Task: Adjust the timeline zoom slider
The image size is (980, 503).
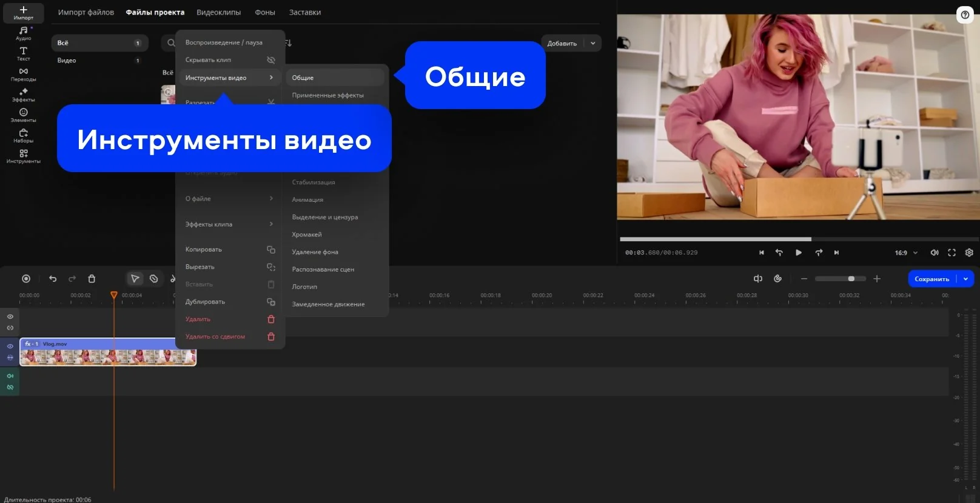Action: point(851,279)
